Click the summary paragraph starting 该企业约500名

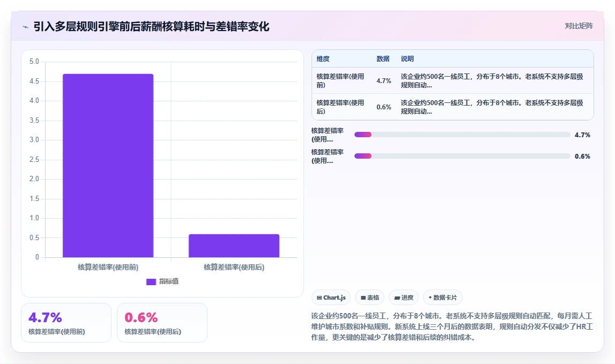(452, 326)
